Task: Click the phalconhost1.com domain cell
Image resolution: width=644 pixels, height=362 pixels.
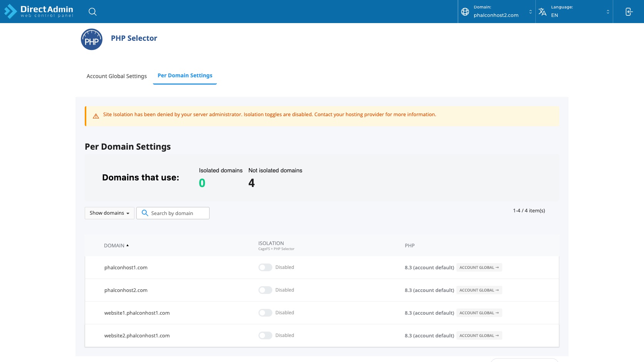Action: tap(126, 267)
